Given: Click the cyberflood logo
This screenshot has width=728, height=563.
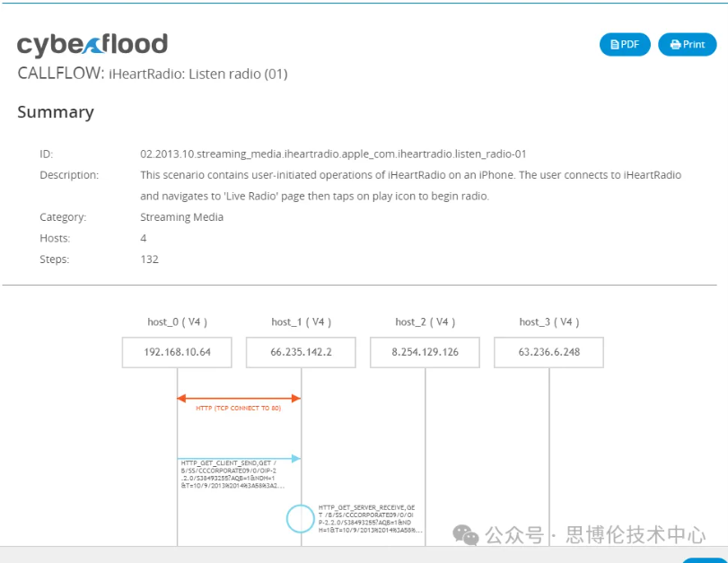Looking at the screenshot, I should click(x=92, y=45).
